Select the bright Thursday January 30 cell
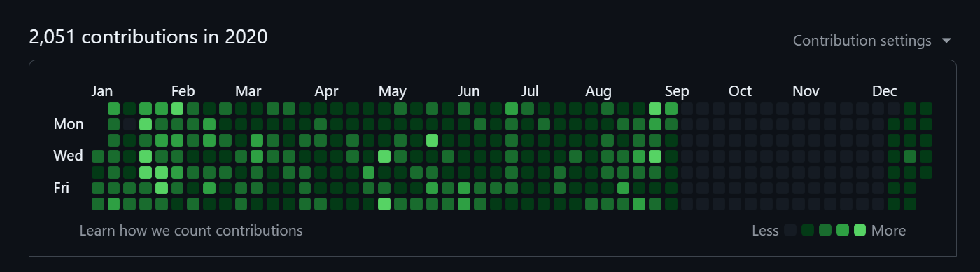980x272 pixels. (162, 172)
